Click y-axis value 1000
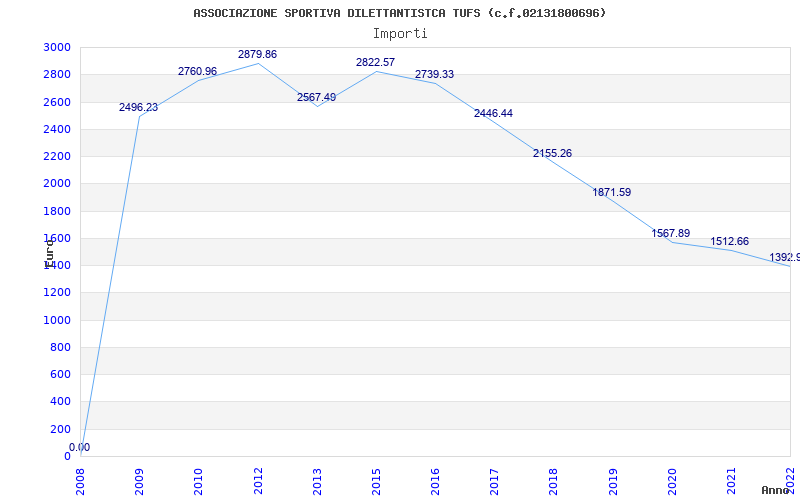Viewport: 800px width, 500px height. point(58,320)
